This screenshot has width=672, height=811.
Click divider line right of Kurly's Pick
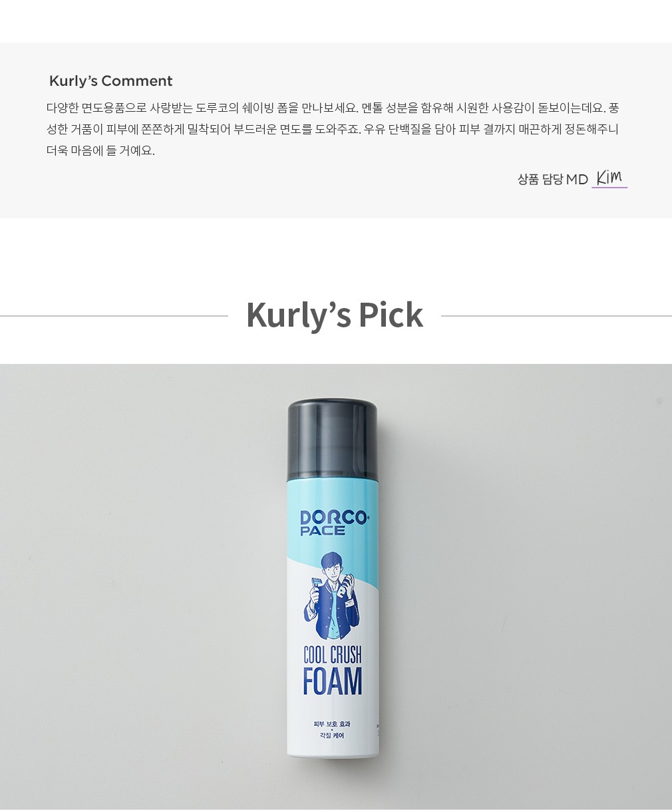tap(556, 316)
